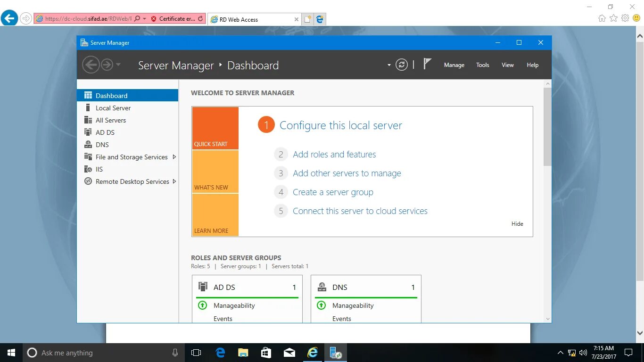
Task: Open Microsoft Edge from the taskbar
Action: [220, 353]
